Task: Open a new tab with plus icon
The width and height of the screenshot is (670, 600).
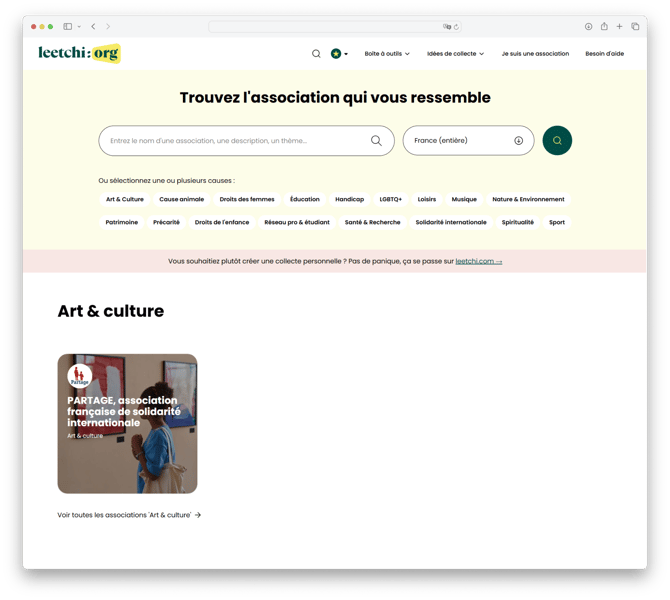Action: [619, 26]
